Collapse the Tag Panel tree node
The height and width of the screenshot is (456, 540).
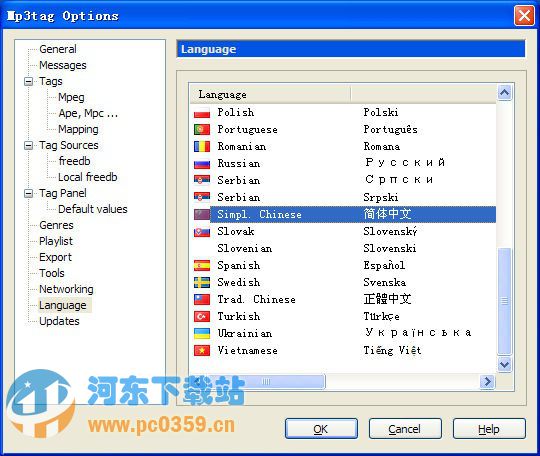tap(29, 193)
